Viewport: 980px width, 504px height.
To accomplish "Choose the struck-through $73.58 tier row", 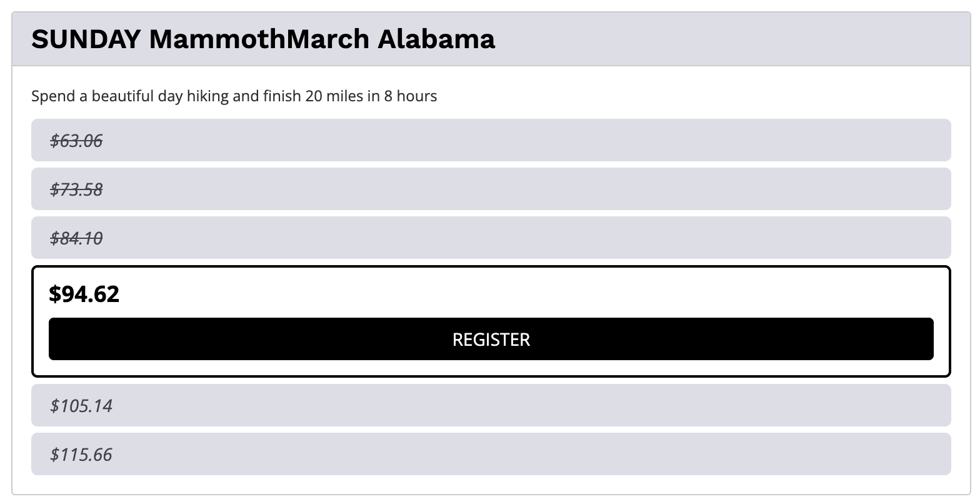I will pyautogui.click(x=76, y=189).
